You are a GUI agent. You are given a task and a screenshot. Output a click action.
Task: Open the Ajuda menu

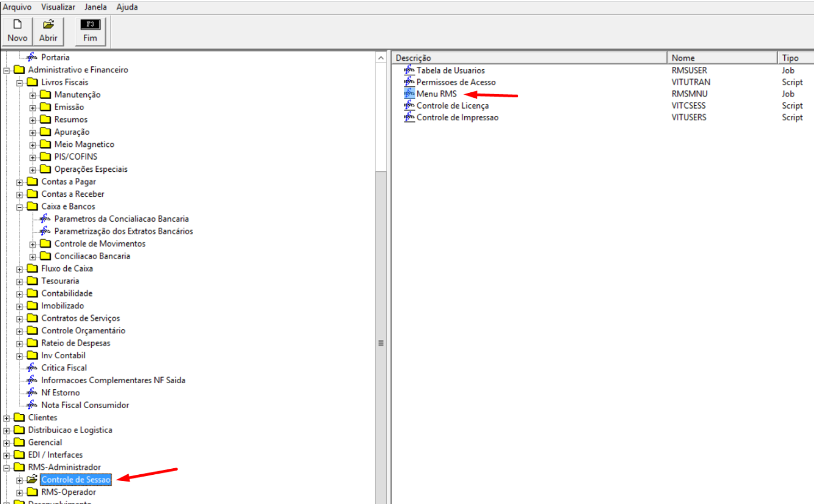click(128, 7)
